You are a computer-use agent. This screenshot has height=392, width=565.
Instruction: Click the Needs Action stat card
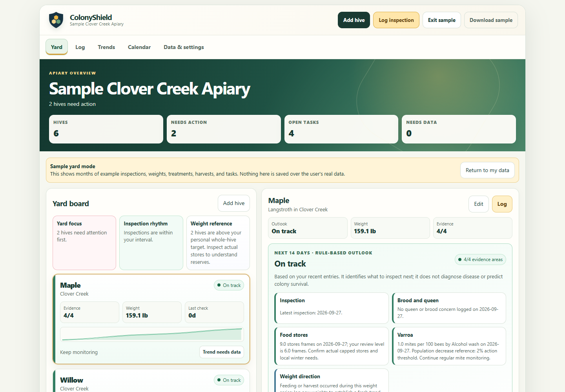point(224,129)
